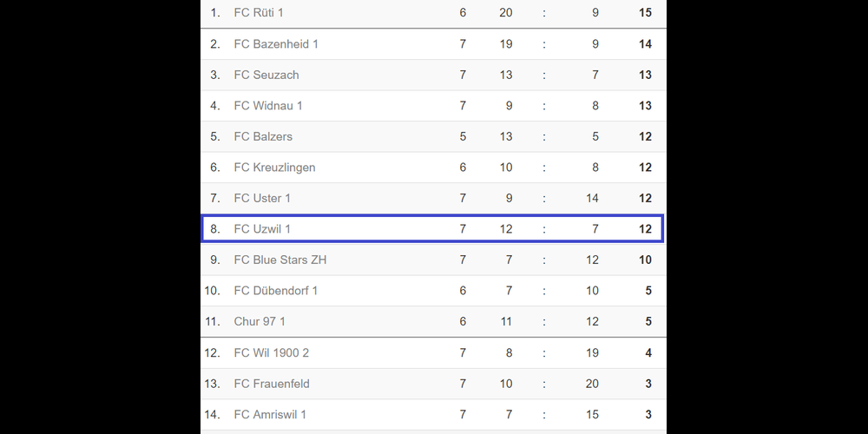The height and width of the screenshot is (434, 868).
Task: Click FC Bazenheid 1's goals scored value 19
Action: [x=506, y=44]
